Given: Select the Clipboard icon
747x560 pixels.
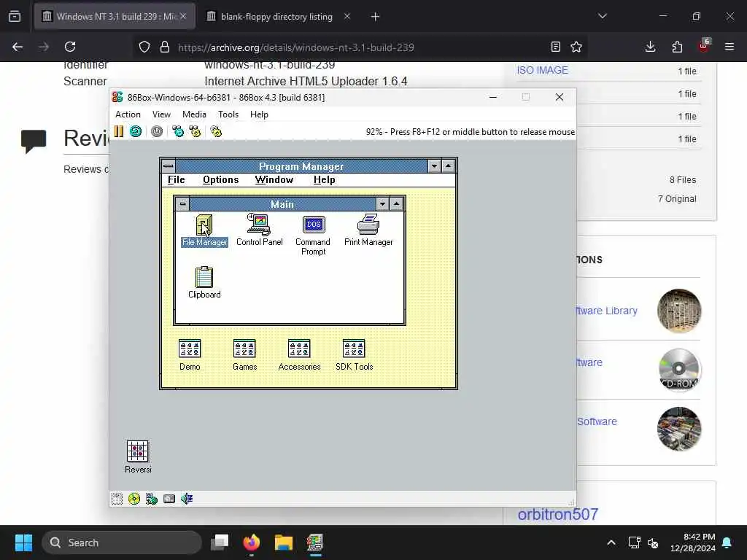Looking at the screenshot, I should pos(204,282).
